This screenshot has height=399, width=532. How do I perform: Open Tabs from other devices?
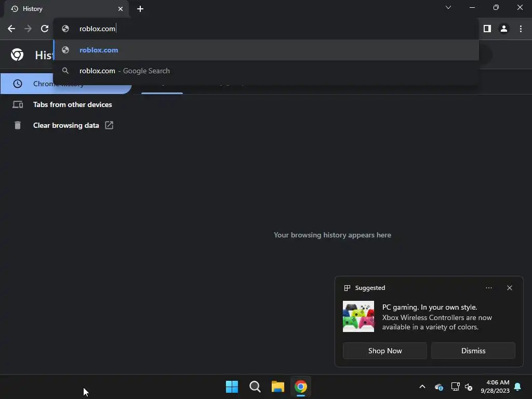coord(66,104)
